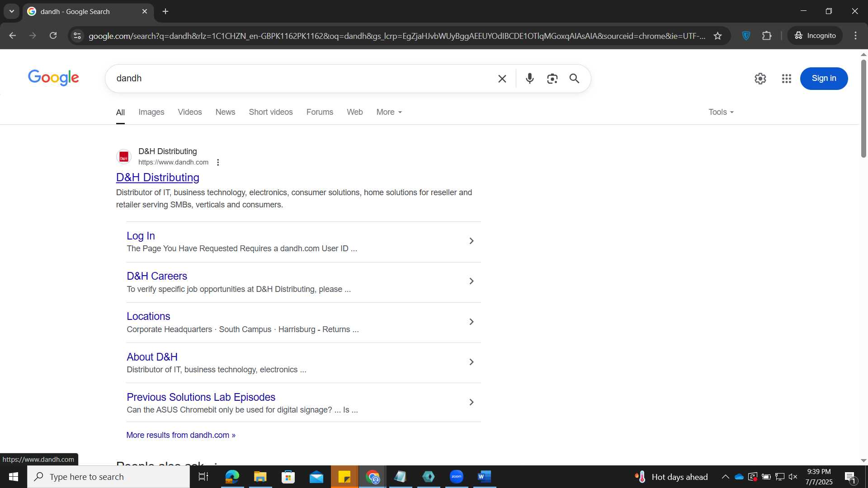Click the page vertical scrollbar thumb

click(x=863, y=108)
